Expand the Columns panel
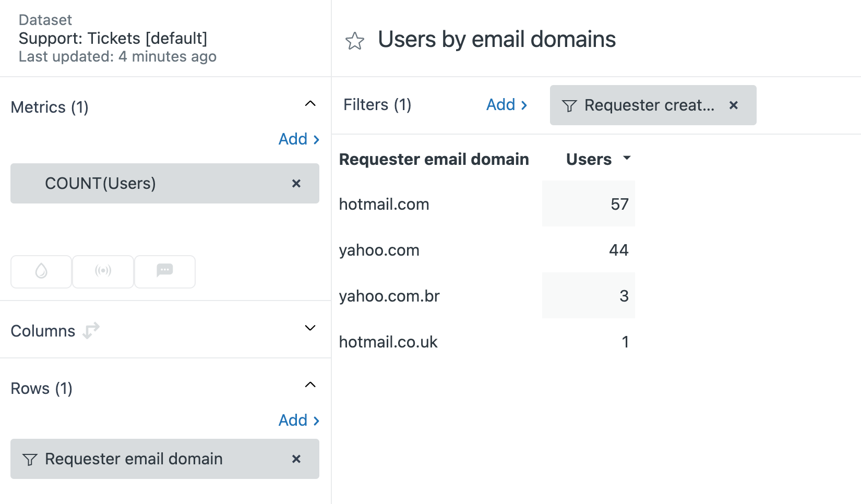Image resolution: width=861 pixels, height=504 pixels. [310, 328]
